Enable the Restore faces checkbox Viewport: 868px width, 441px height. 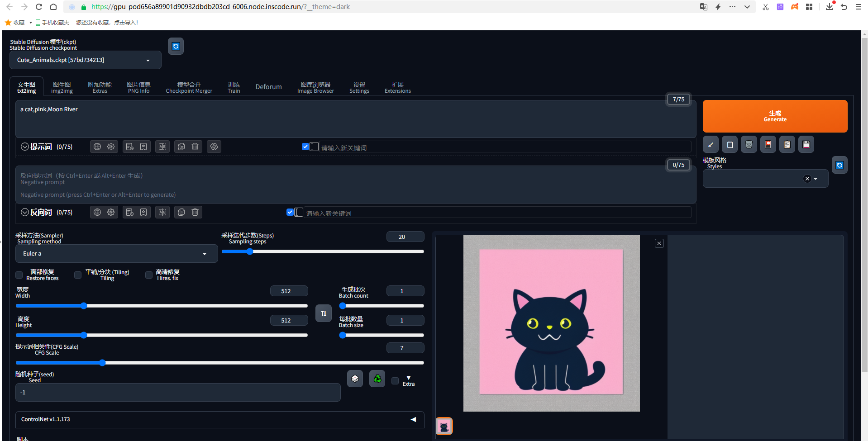point(19,275)
